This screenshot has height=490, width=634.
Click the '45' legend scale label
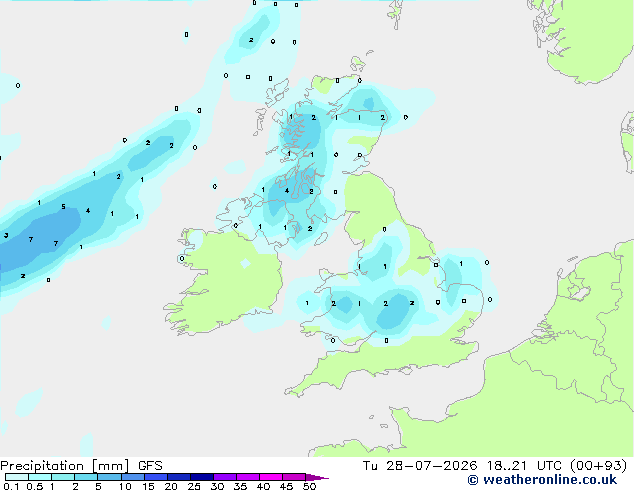point(286,486)
